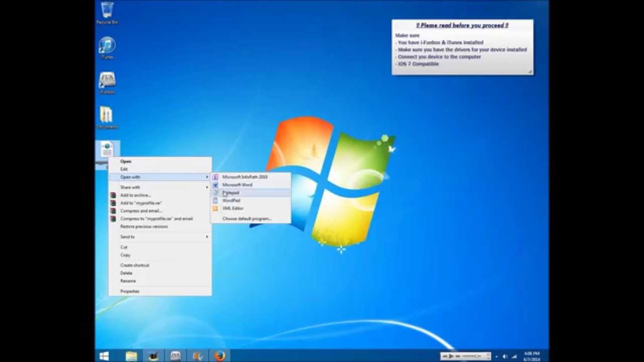Select the iFunbox desktop shortcut
644x362 pixels.
[107, 83]
